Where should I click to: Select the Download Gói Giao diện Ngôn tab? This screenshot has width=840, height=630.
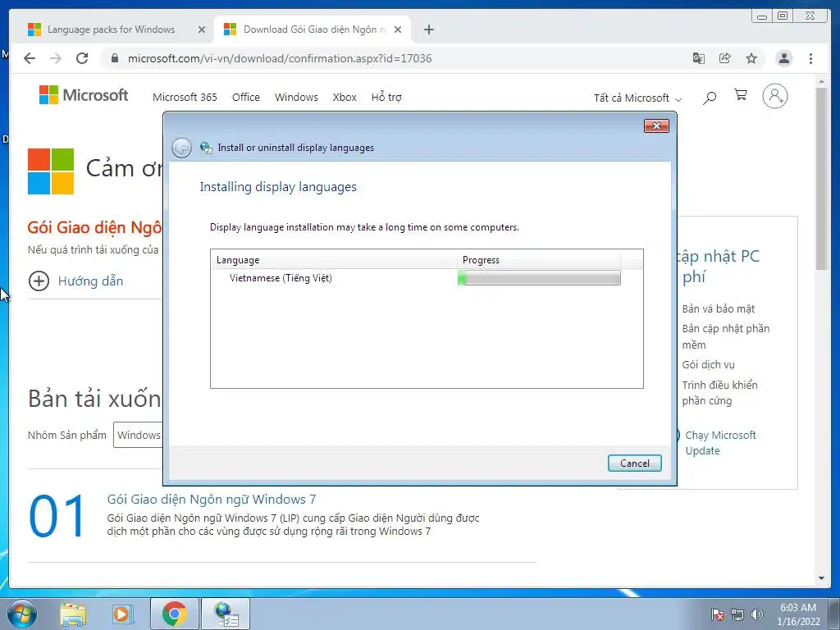pos(313,30)
